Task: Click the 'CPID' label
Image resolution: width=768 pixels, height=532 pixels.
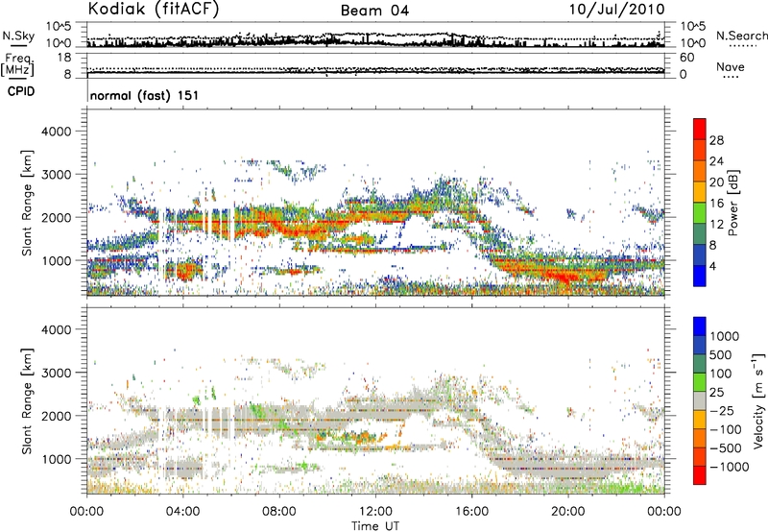Action: tap(21, 91)
